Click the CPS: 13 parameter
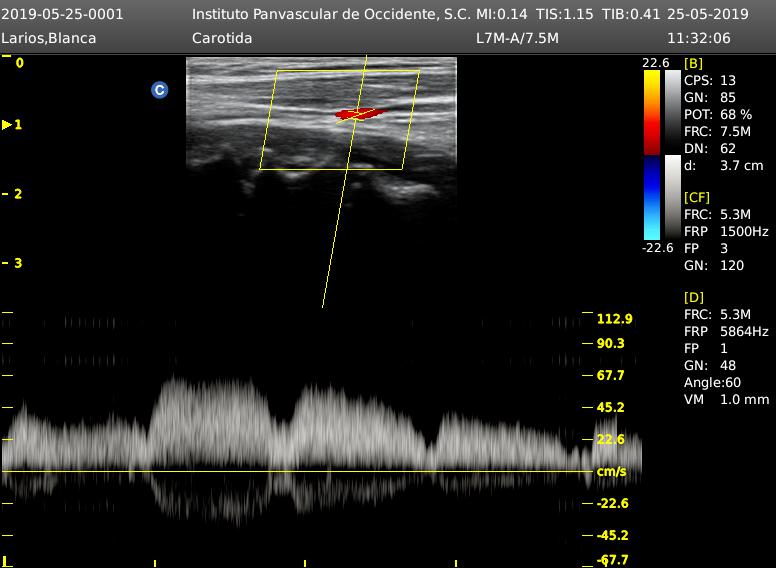This screenshot has height=568, width=776. (710, 80)
